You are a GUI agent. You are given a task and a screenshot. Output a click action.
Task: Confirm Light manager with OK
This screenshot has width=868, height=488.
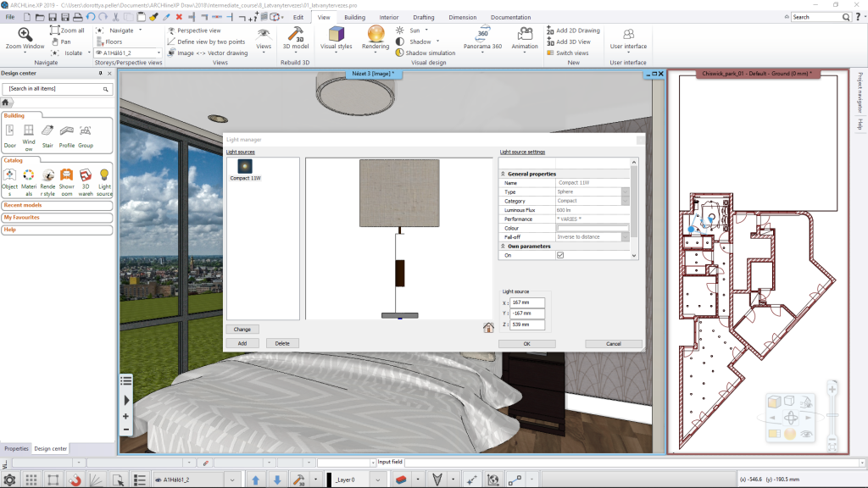coord(526,344)
